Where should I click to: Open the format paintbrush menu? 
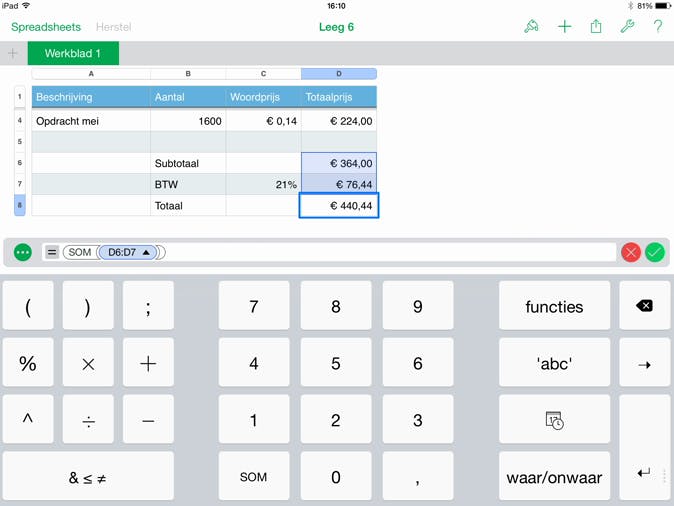(531, 27)
